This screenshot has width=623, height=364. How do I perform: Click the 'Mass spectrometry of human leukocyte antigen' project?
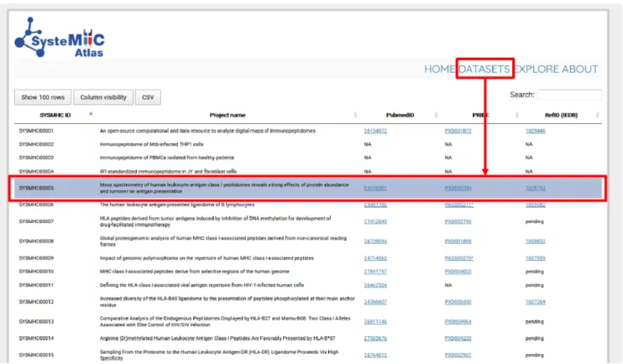[x=224, y=188]
